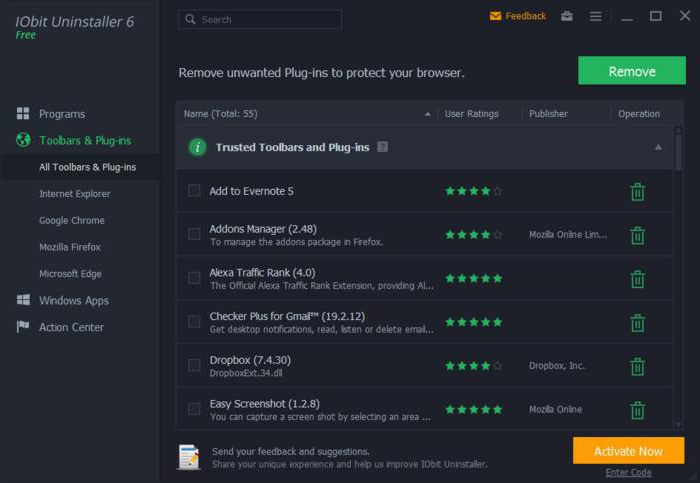The width and height of the screenshot is (700, 483).
Task: Show Microsoft Edge plug-ins
Action: (x=70, y=274)
